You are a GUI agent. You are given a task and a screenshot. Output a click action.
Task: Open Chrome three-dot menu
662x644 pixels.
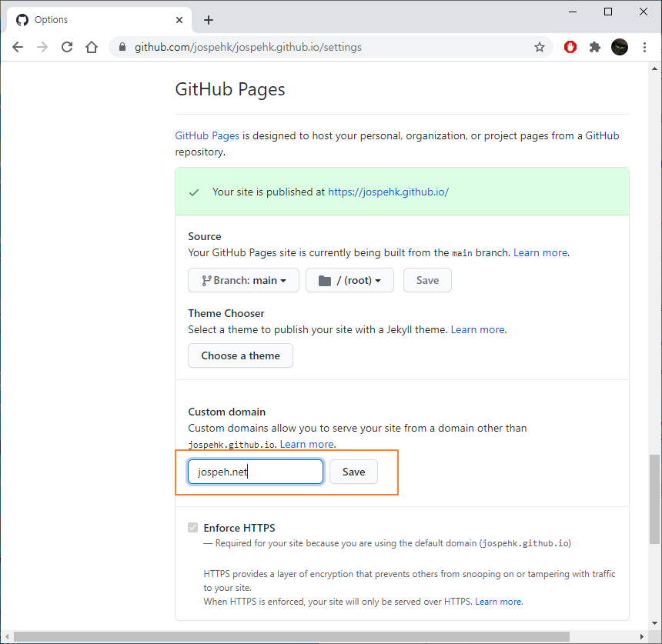pyautogui.click(x=644, y=47)
